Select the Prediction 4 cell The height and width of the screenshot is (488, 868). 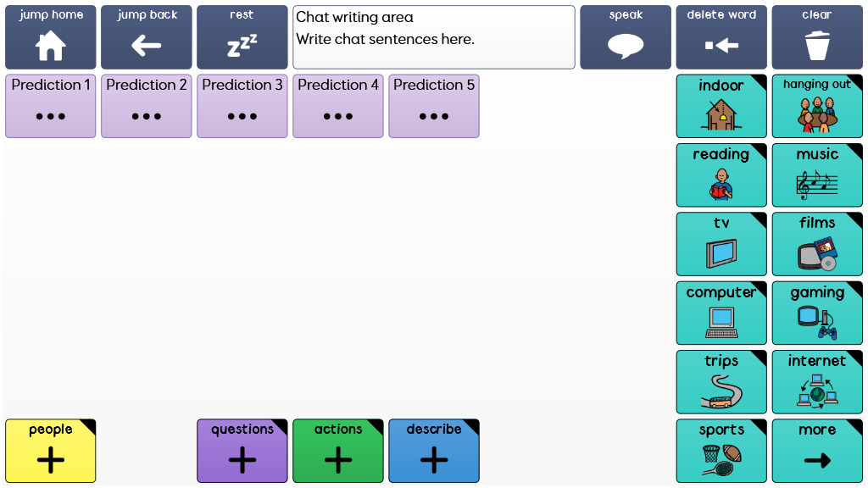[x=337, y=107]
